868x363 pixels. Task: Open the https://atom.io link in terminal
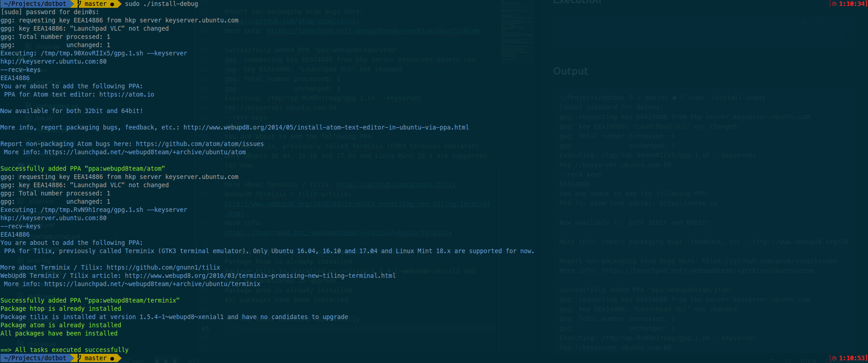click(x=127, y=94)
